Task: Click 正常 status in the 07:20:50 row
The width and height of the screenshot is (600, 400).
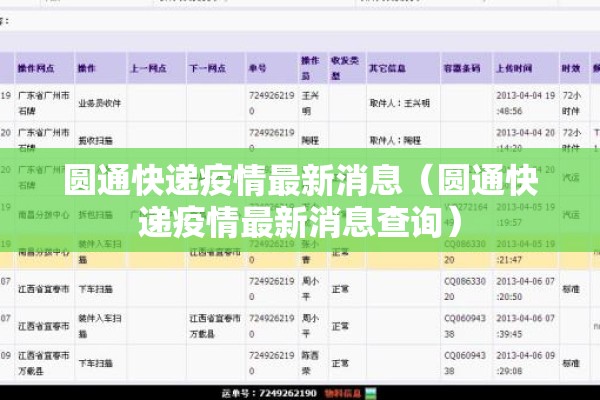Action: point(340,289)
